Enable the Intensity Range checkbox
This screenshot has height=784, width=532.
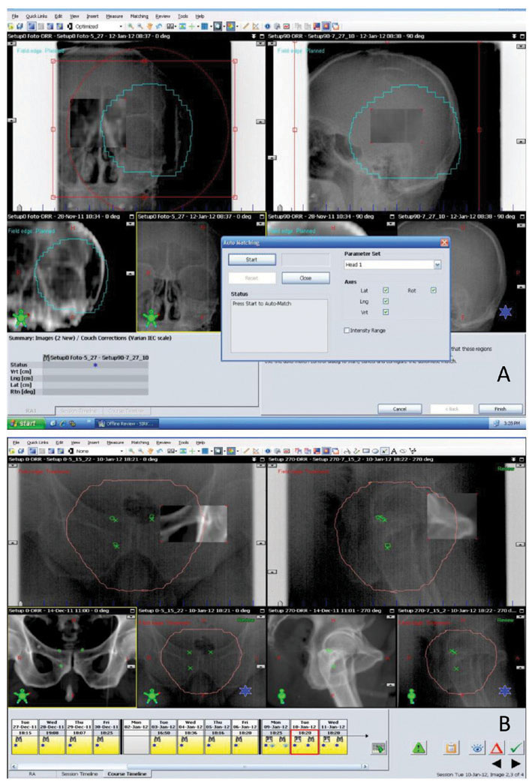point(347,331)
